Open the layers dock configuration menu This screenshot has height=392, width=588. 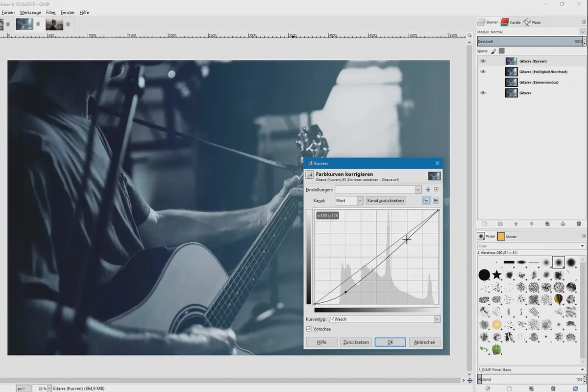coord(584,22)
